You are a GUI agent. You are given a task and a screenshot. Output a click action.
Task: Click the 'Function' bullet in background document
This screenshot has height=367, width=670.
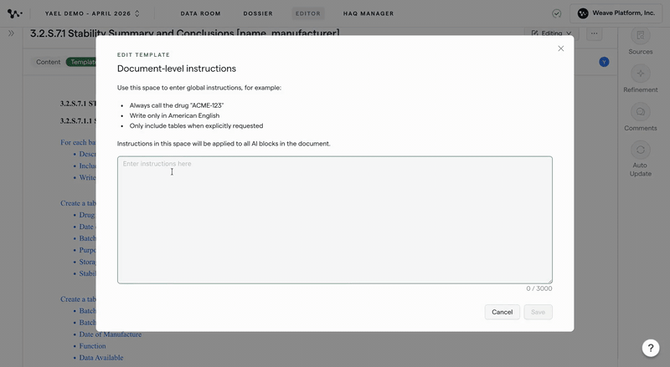(x=92, y=346)
